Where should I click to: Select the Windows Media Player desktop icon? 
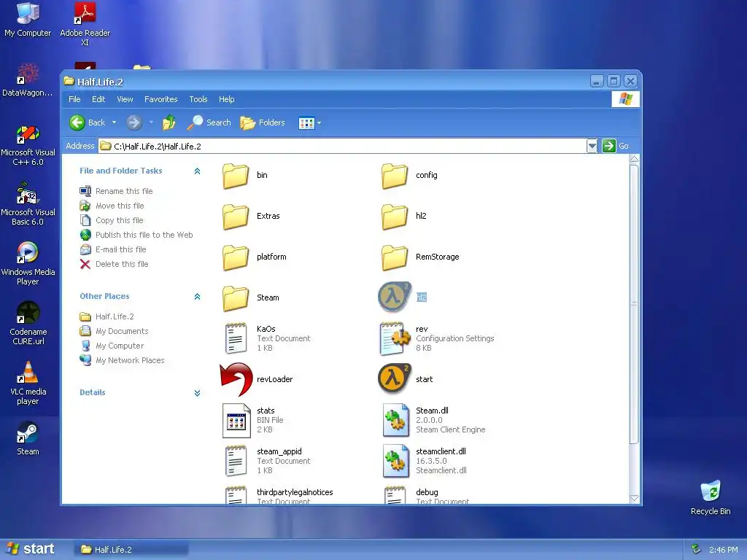[x=28, y=263]
